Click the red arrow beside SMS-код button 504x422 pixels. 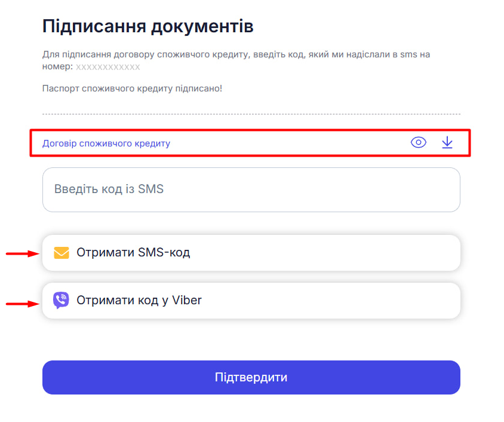click(x=22, y=253)
